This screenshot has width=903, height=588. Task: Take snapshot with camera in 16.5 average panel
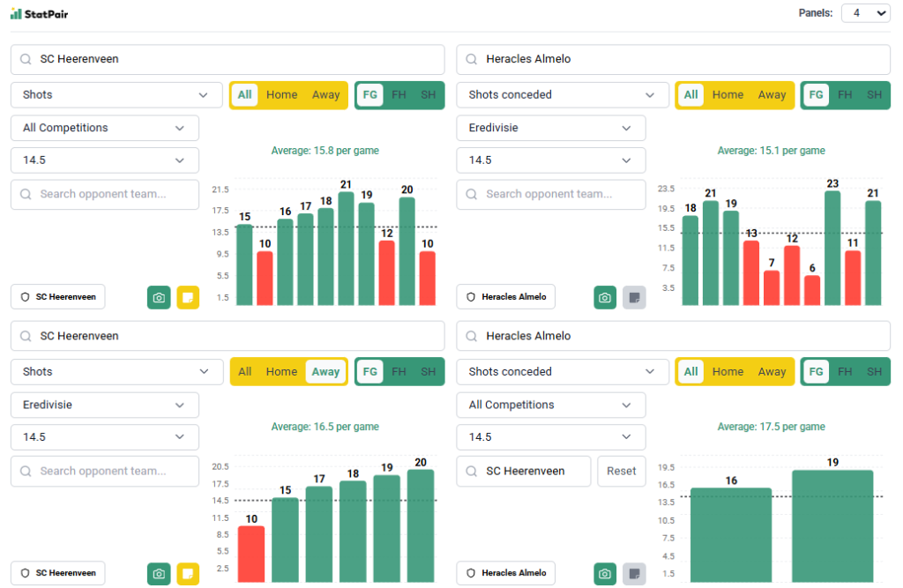(x=159, y=574)
